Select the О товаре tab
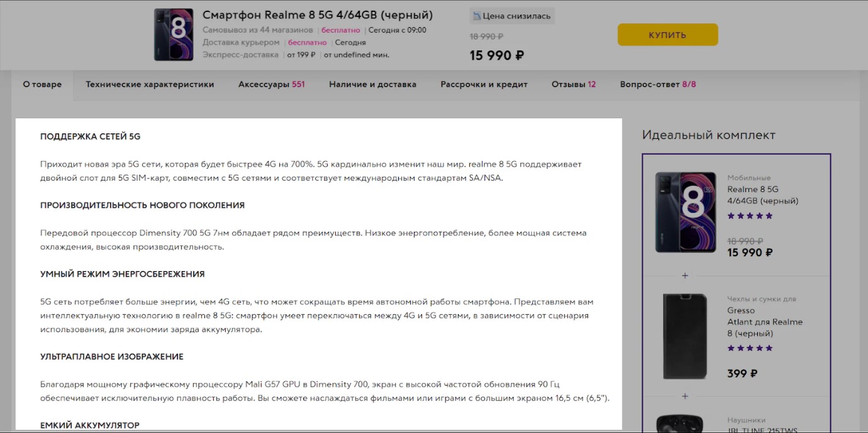 [42, 84]
